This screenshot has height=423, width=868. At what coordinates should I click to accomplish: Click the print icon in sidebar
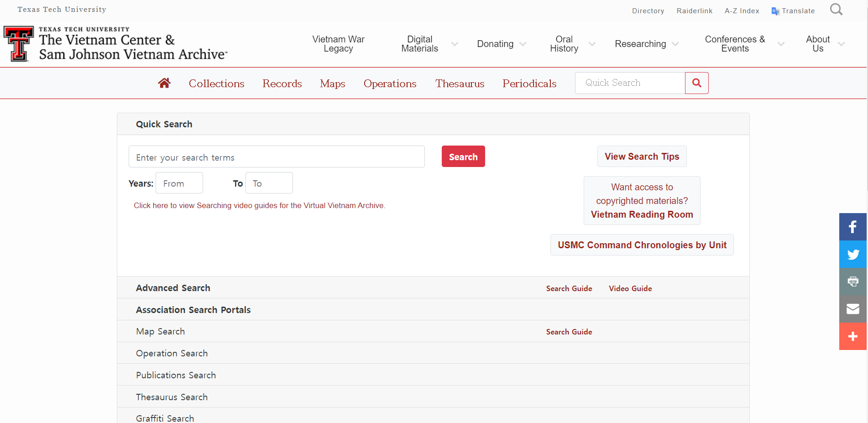point(852,282)
